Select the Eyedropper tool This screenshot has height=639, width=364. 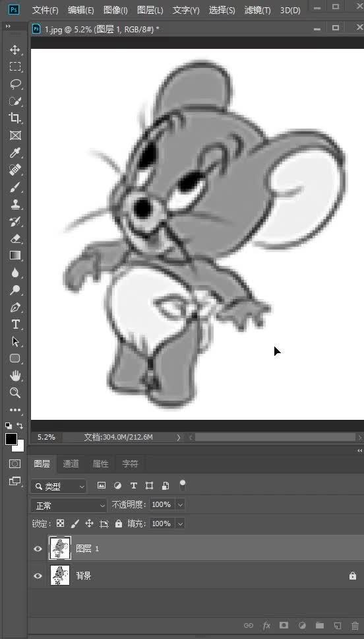point(15,153)
